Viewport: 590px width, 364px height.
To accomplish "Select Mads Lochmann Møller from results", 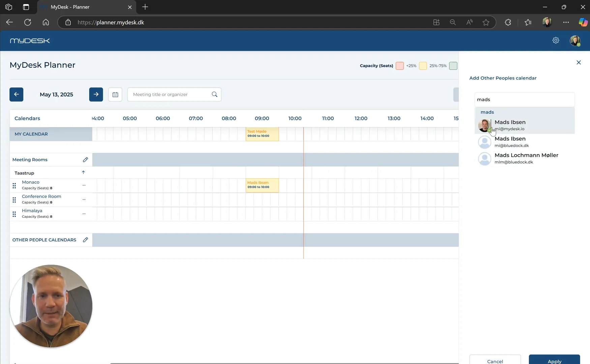I will click(x=525, y=158).
